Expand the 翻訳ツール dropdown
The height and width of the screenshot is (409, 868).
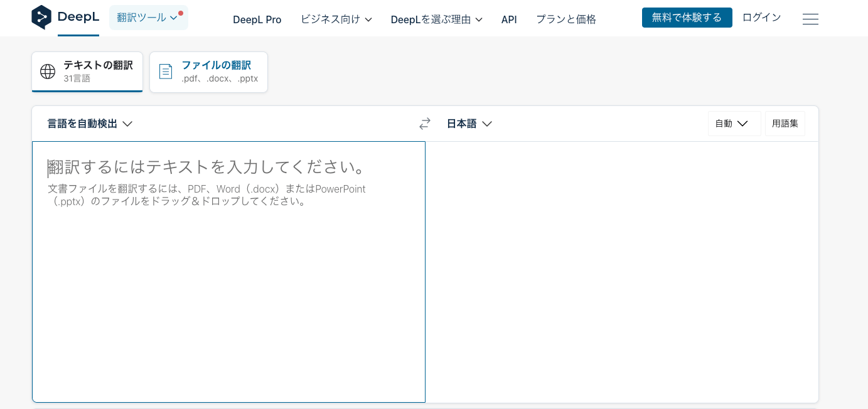click(x=148, y=18)
